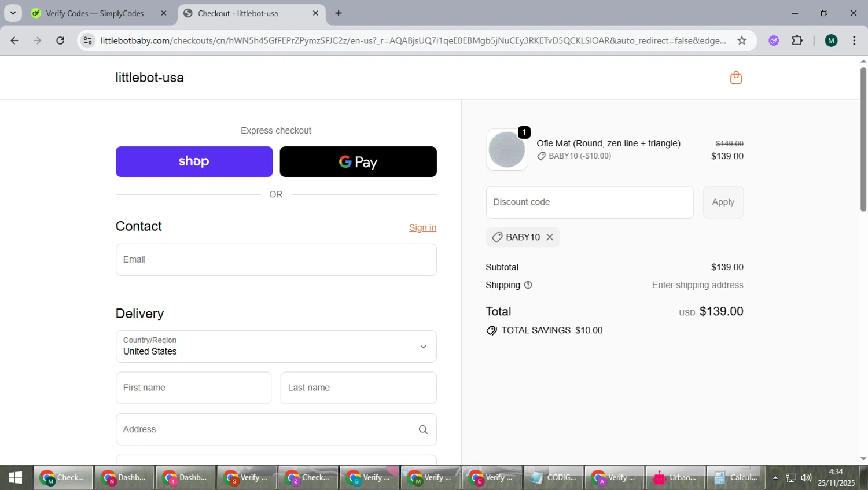Screen dimensions: 868x490
Task: Click the TOTAL SAVINGS $10.00 text
Action: (x=552, y=330)
